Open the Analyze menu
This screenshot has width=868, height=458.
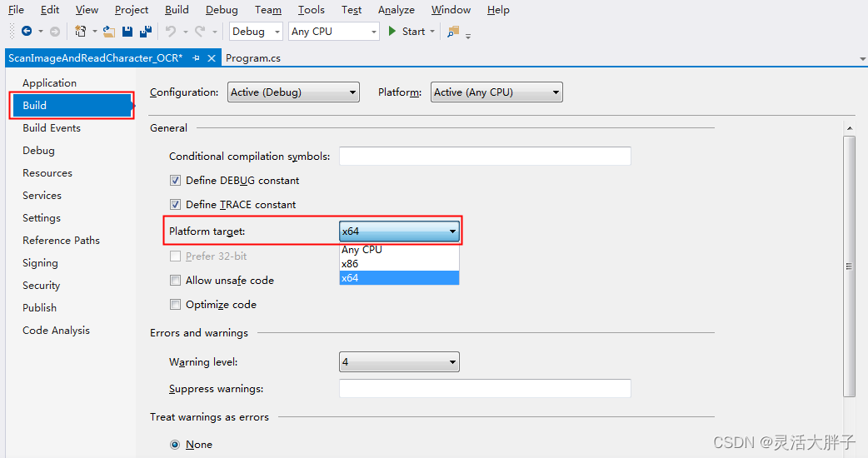[x=397, y=10]
